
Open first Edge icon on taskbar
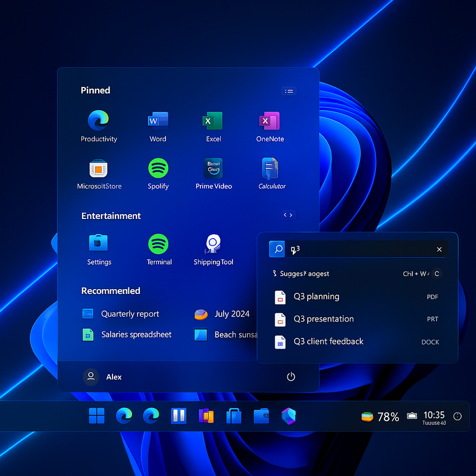click(124, 415)
